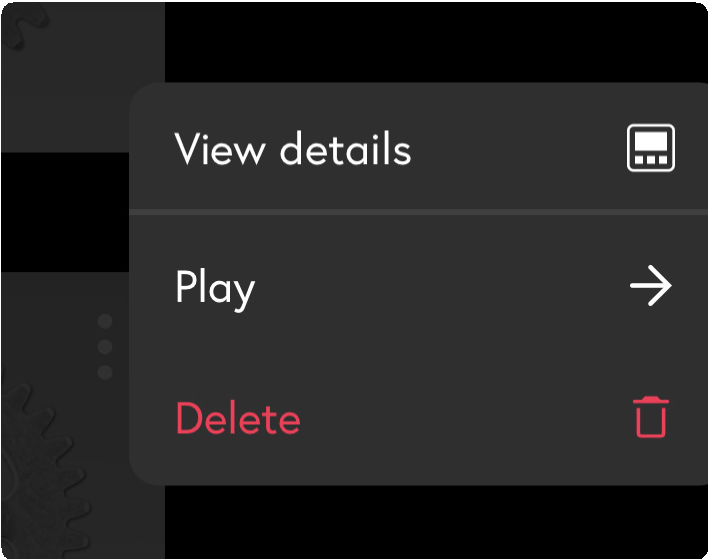Click the black area below the popup menu

click(x=436, y=522)
